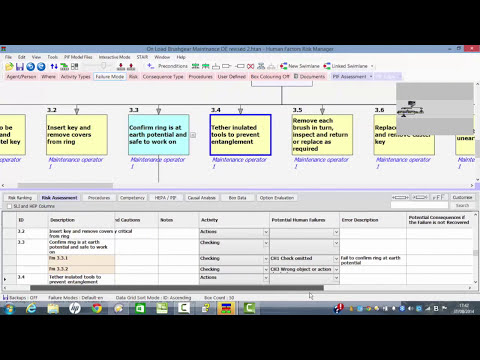
Task: Click the first red download-arrow icon
Action: (121, 66)
